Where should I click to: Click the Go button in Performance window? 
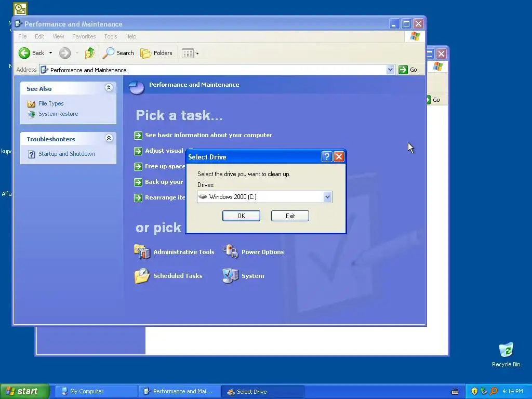click(x=408, y=70)
